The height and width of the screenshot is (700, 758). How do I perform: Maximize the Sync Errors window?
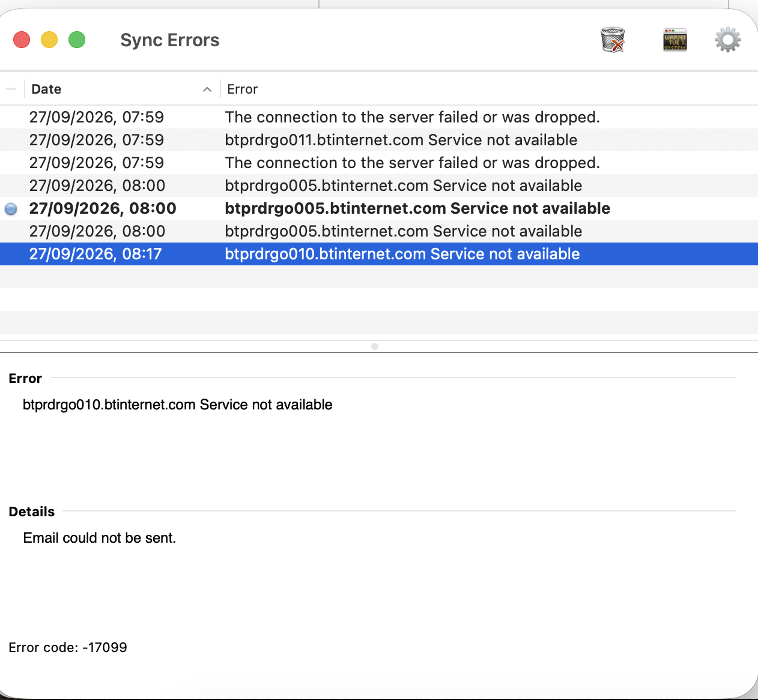77,40
